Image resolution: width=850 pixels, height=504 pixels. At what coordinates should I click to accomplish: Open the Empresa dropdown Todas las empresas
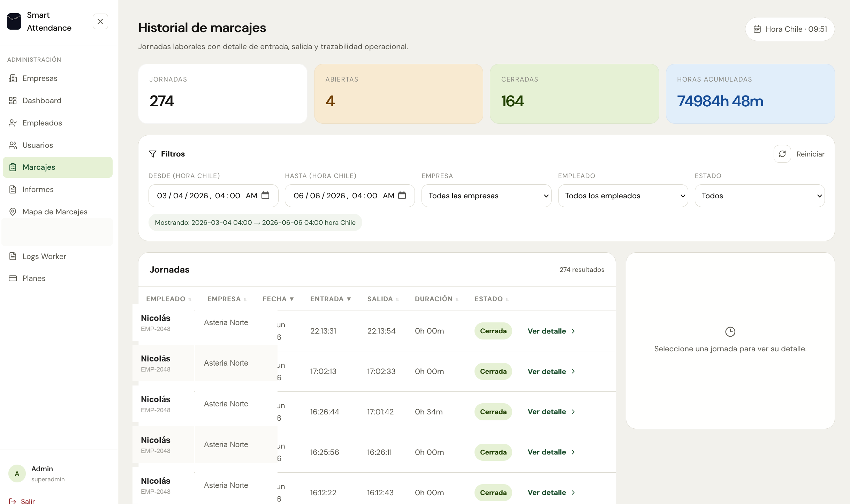[x=486, y=196]
